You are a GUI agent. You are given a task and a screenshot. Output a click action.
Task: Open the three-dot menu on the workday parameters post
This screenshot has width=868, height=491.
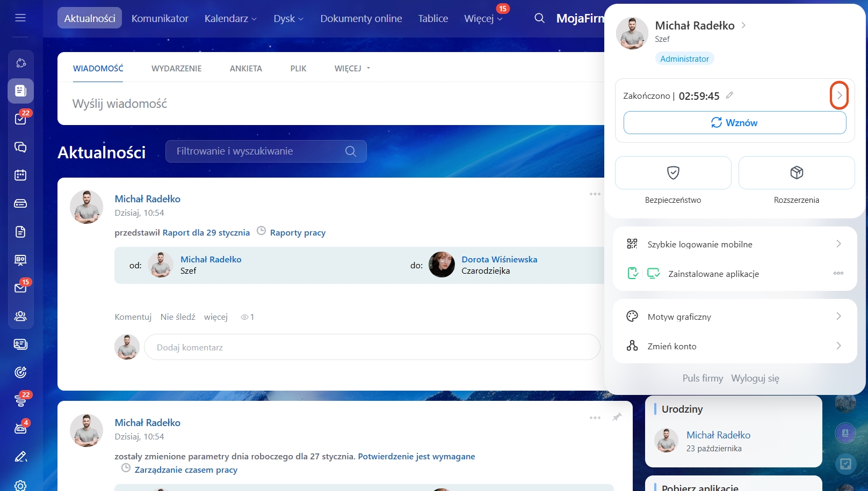coord(595,417)
